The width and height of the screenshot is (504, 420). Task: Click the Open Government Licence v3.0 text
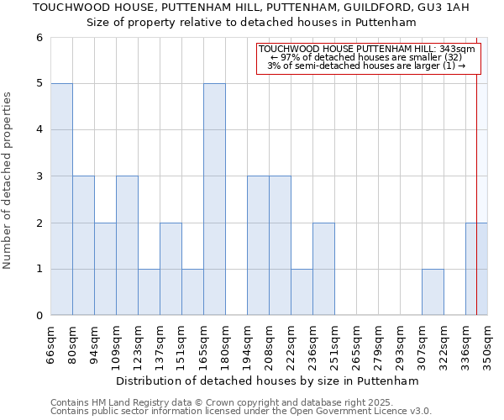click(x=240, y=412)
